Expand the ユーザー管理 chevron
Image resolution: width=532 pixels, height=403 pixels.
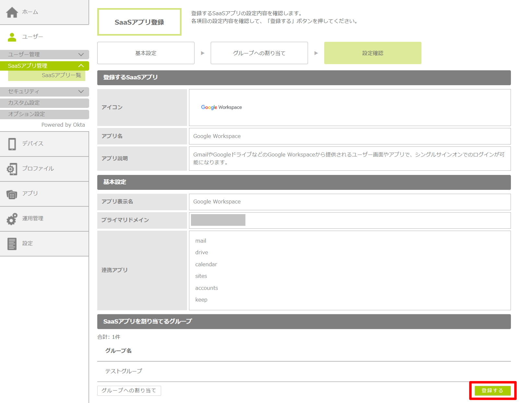81,54
